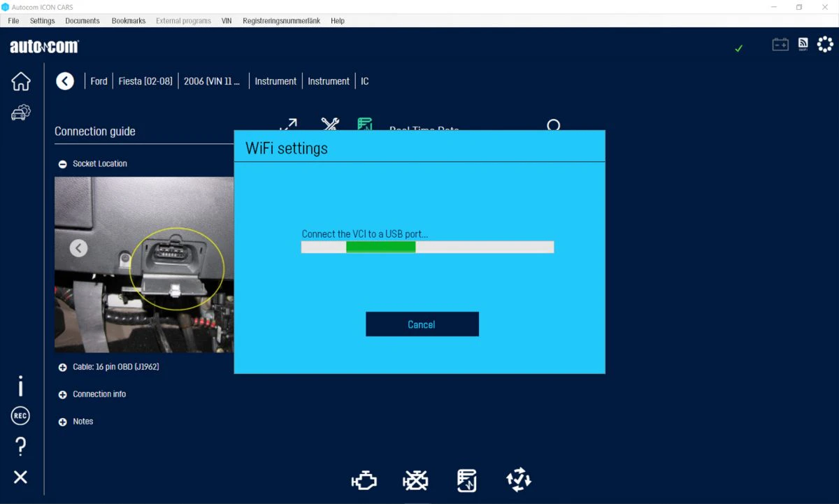Click the X icon in the sidebar
839x504 pixels.
point(21,477)
